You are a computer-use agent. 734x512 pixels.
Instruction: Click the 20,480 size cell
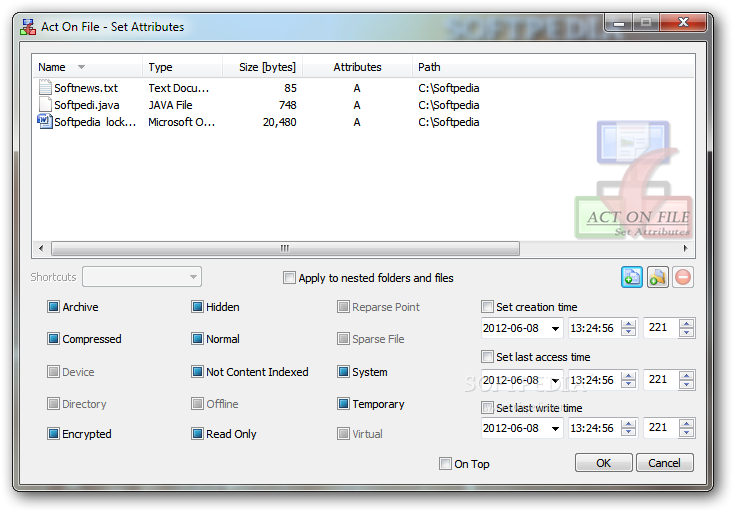(x=279, y=122)
